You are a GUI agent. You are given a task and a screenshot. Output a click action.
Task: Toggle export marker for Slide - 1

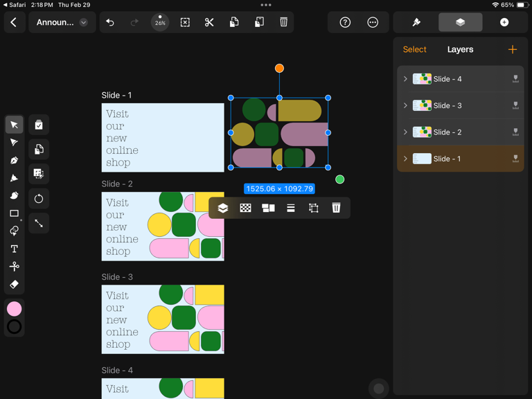coord(515,159)
